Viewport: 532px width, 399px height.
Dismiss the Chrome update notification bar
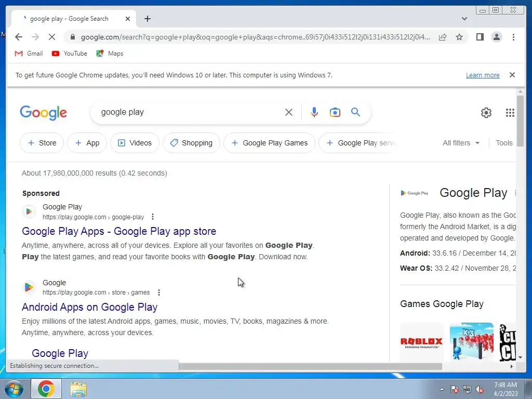pos(512,75)
